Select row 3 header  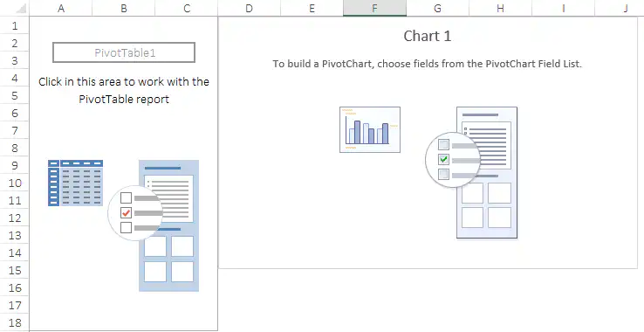(x=15, y=60)
